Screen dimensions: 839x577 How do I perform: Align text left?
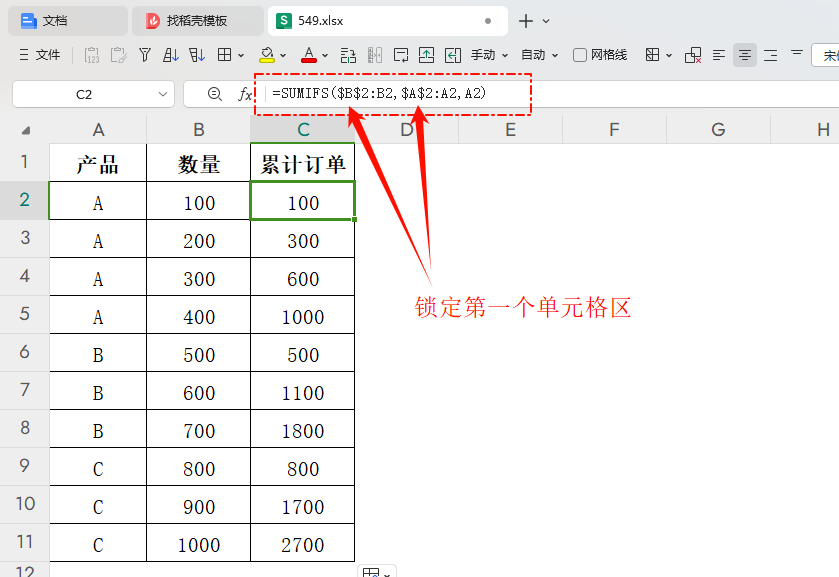point(719,55)
